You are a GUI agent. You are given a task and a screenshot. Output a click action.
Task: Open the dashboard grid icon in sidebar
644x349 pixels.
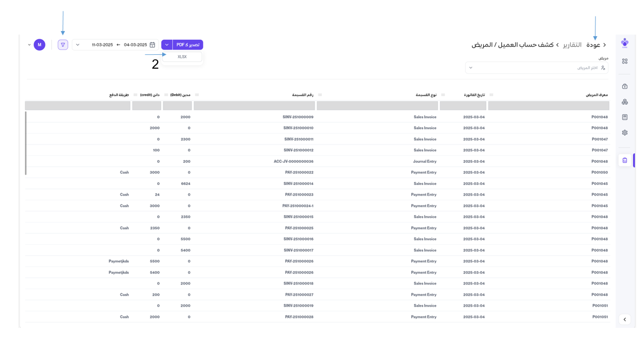(x=624, y=61)
